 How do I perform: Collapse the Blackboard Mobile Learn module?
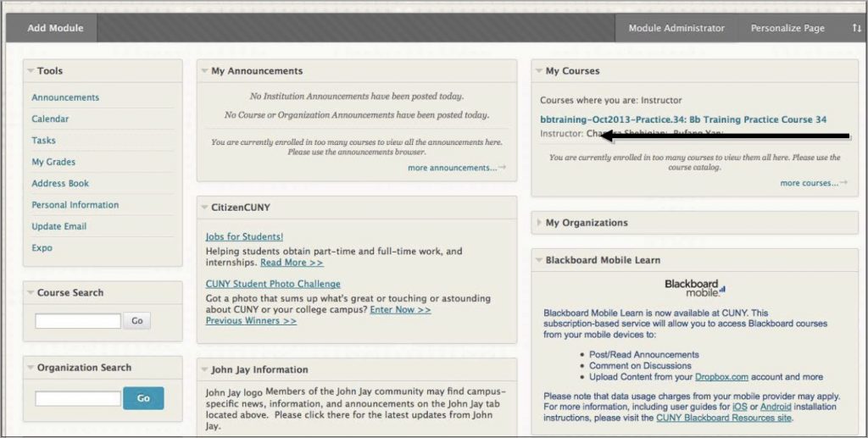coord(539,260)
